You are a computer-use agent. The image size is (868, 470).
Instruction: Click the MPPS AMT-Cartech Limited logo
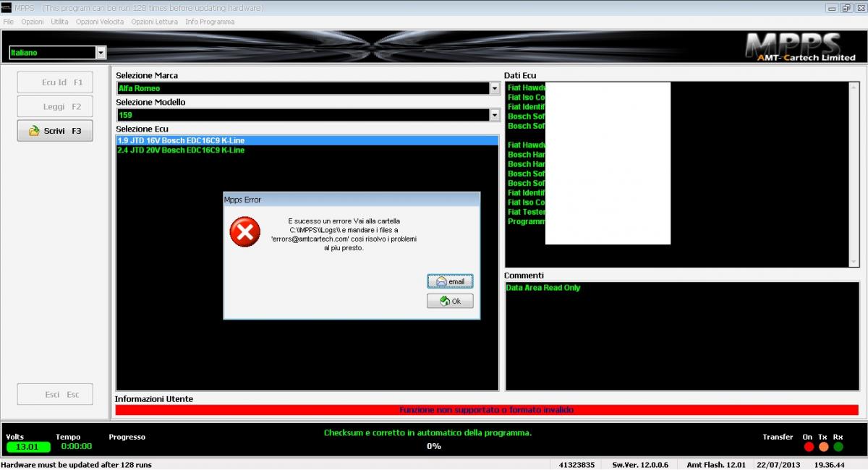[x=800, y=47]
